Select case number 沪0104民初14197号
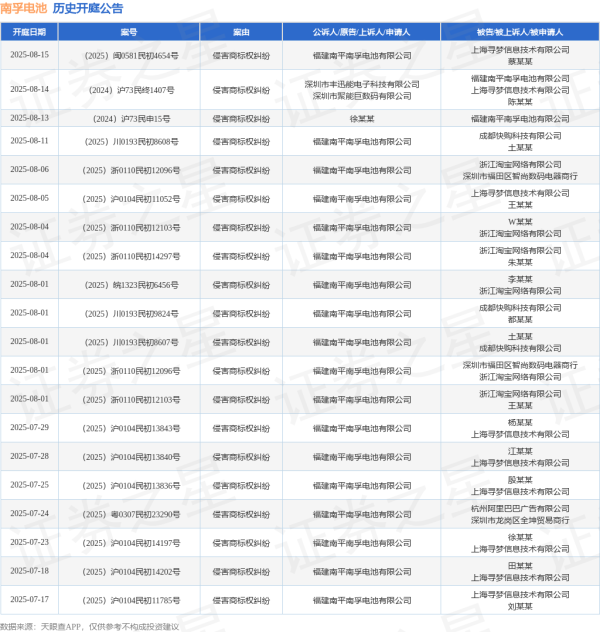Viewport: 600px width, 632px height. point(131,543)
